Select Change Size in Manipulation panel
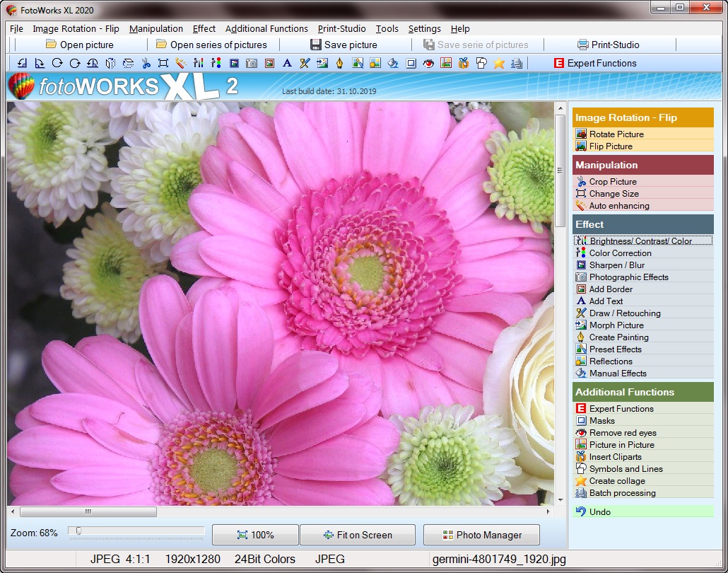Image resolution: width=728 pixels, height=573 pixels. (x=643, y=193)
